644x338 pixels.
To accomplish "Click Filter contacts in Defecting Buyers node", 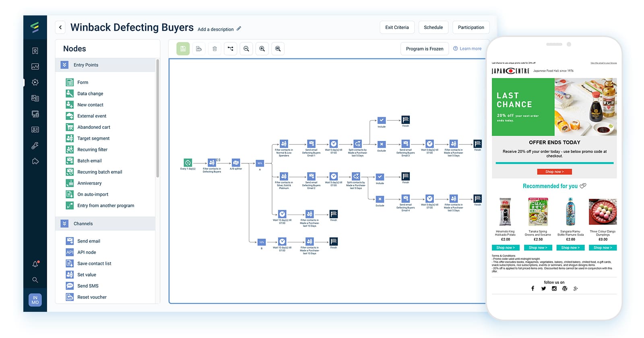I will click(x=212, y=163).
